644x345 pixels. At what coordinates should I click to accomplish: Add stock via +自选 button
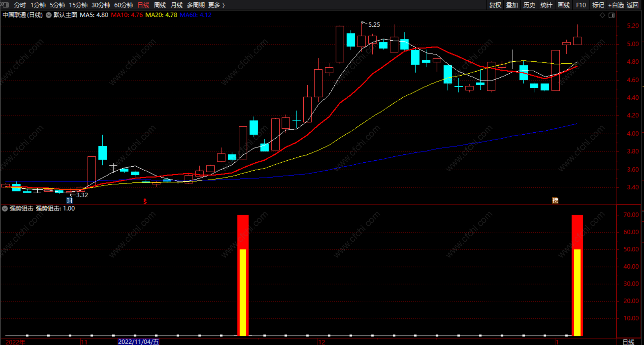coord(616,5)
